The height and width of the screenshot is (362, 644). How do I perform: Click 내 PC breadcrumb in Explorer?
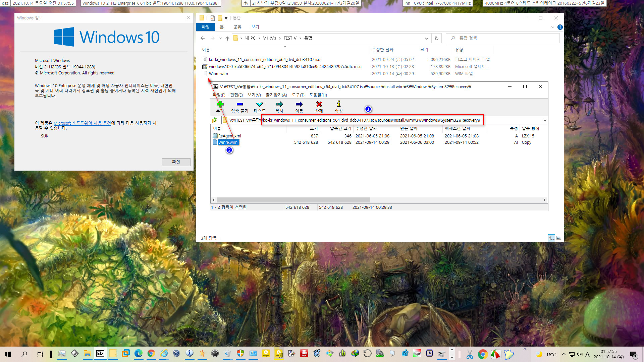pos(250,38)
